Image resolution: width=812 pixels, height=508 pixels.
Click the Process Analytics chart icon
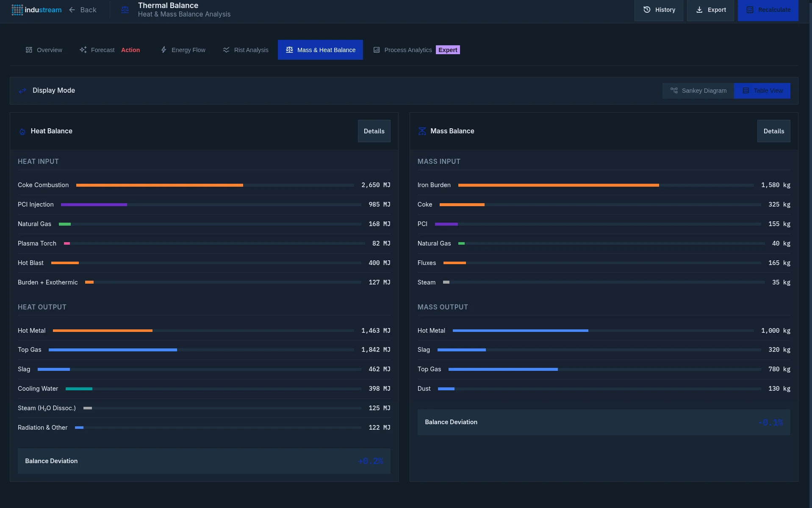pyautogui.click(x=377, y=50)
